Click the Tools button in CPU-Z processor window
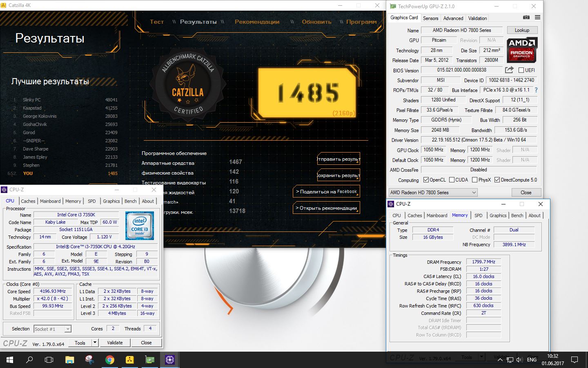 80,343
